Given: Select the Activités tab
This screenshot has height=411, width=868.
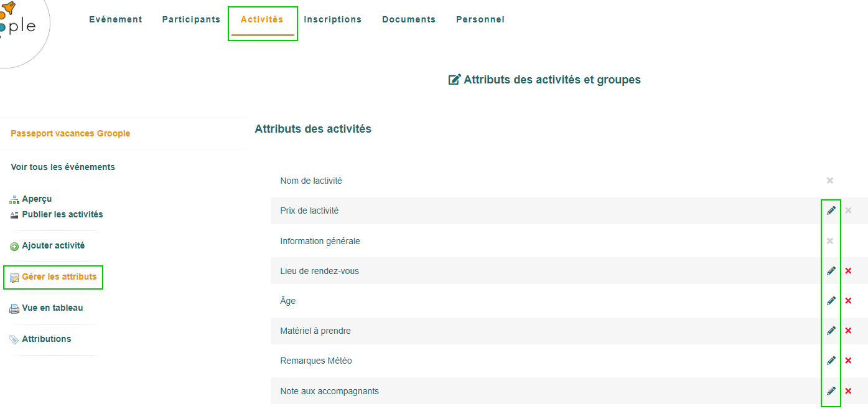Looking at the screenshot, I should pos(262,19).
